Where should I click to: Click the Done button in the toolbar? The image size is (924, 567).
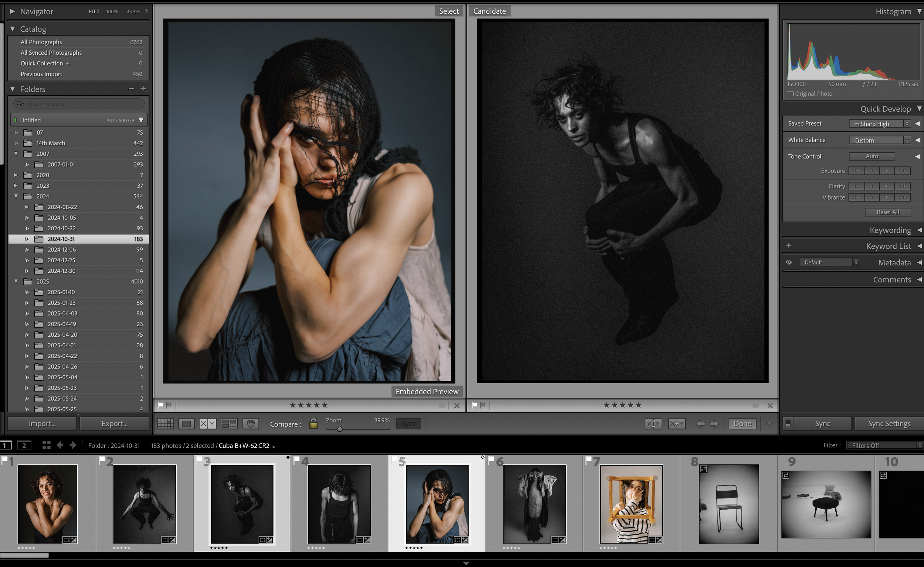(743, 424)
